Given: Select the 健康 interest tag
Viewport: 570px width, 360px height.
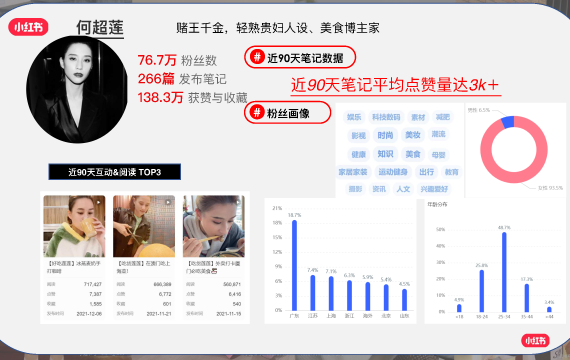Looking at the screenshot, I should [x=358, y=155].
